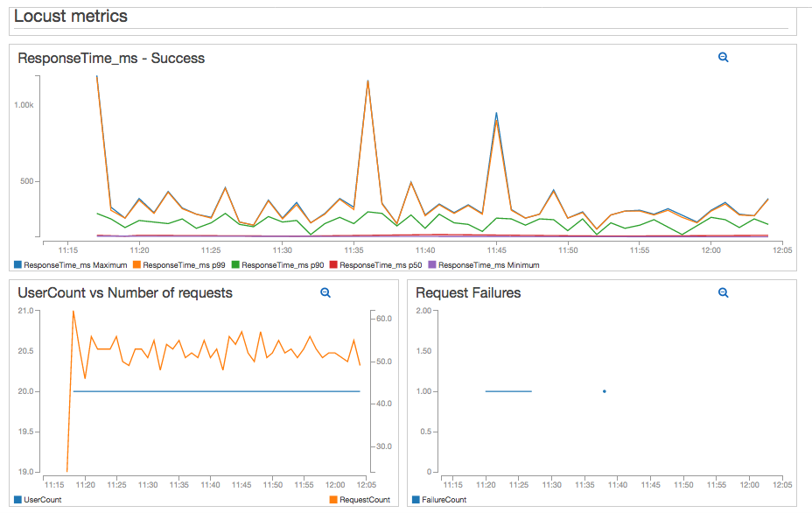Click the 'ResponseTime_ms - Success' widget title

[111, 59]
